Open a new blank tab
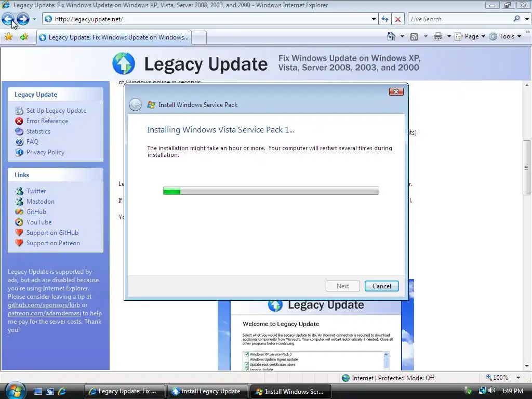The image size is (532, 399). [199, 37]
